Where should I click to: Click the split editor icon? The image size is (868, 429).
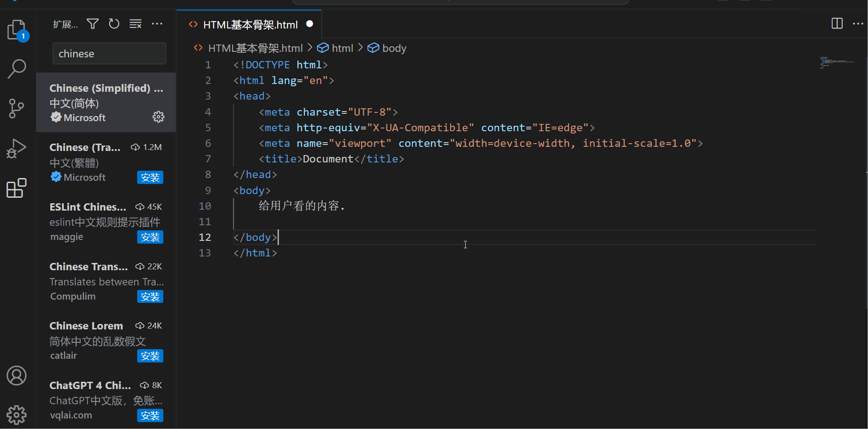tap(836, 23)
